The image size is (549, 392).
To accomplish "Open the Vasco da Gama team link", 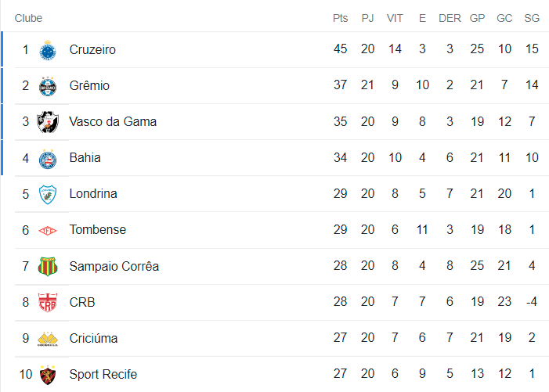I will [x=113, y=122].
